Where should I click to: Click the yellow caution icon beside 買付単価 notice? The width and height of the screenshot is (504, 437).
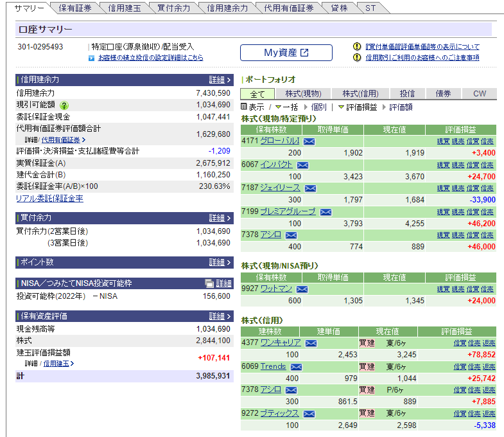357,46
